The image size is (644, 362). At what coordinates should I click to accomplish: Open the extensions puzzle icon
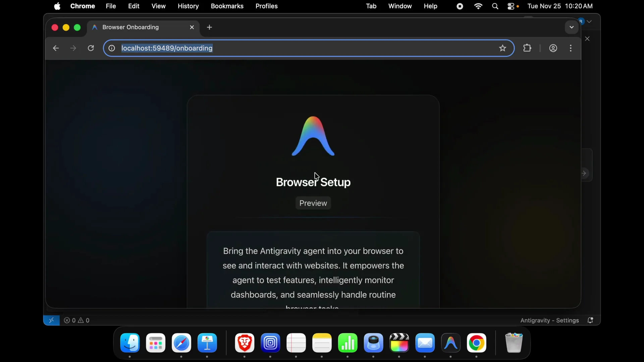coord(527,48)
